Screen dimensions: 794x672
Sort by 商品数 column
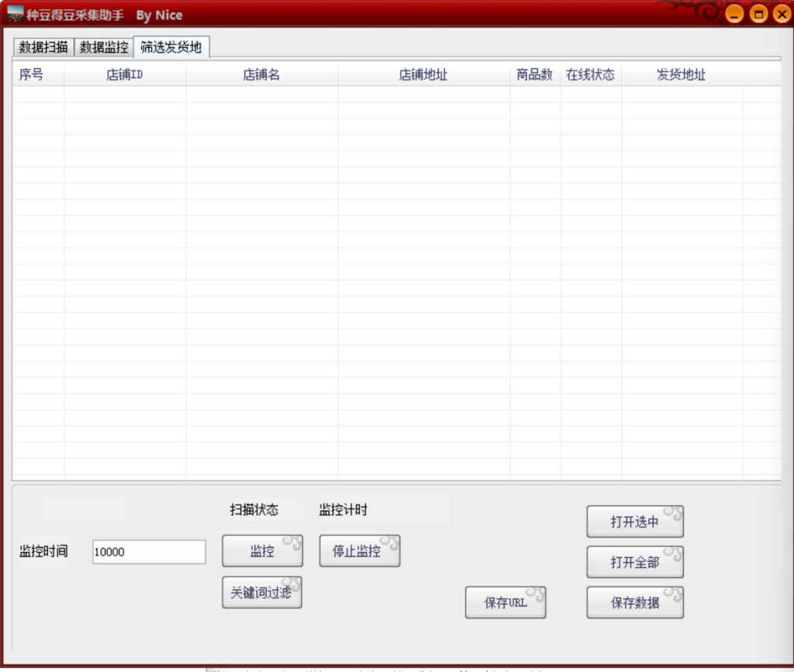coord(535,75)
